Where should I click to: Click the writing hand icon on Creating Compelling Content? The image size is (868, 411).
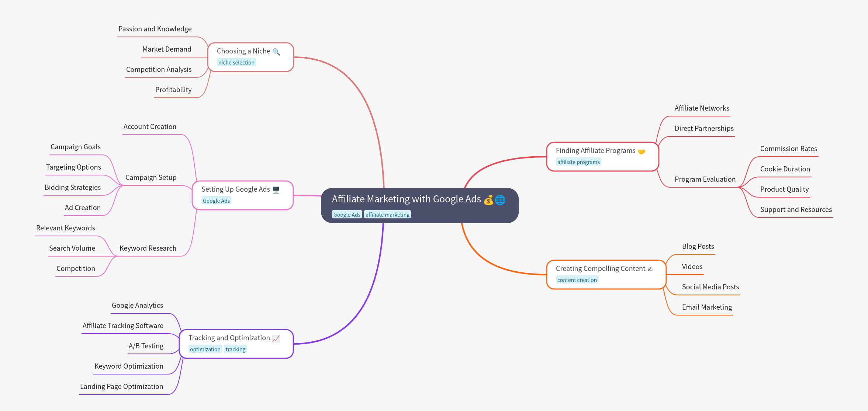(650, 269)
